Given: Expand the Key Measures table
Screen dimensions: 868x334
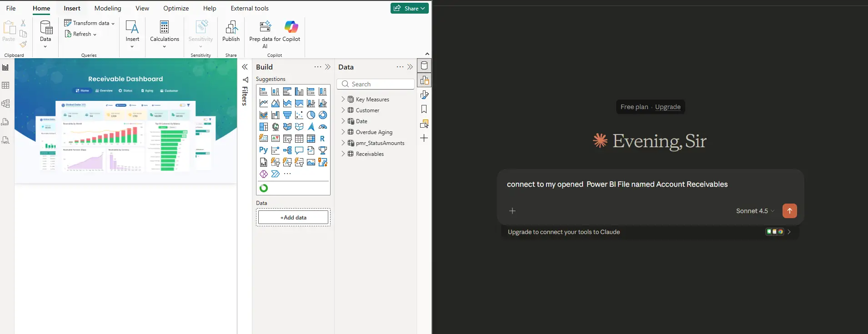Looking at the screenshot, I should (x=343, y=99).
